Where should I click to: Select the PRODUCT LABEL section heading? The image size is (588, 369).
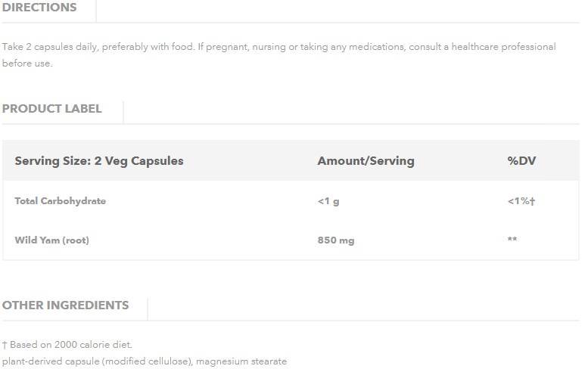pos(51,109)
